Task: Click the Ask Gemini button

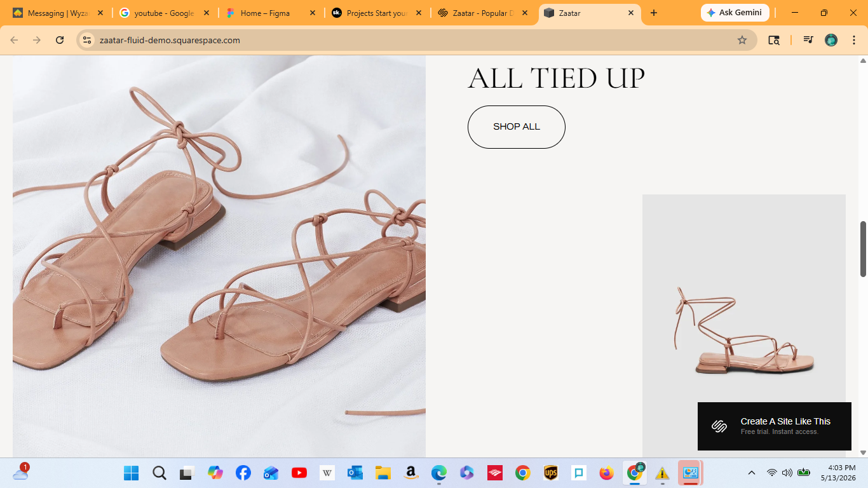Action: click(735, 13)
